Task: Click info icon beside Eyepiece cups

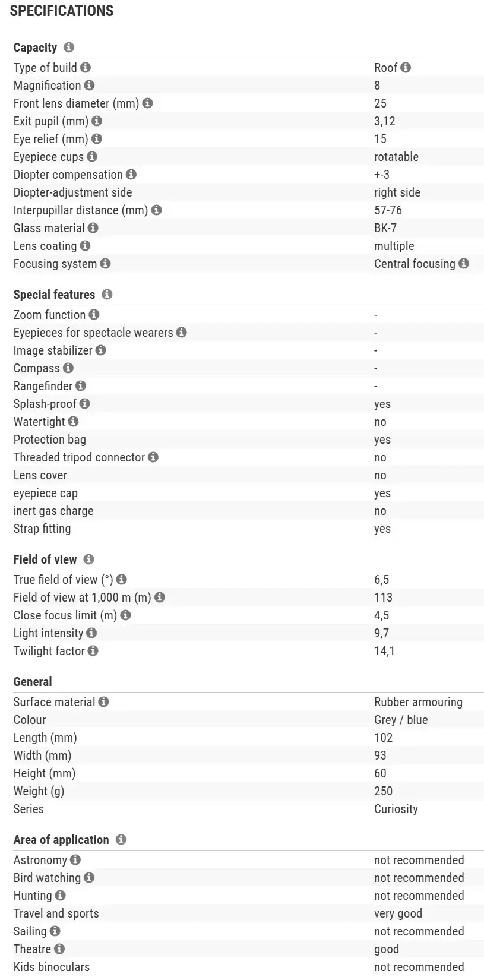Action: point(92,157)
